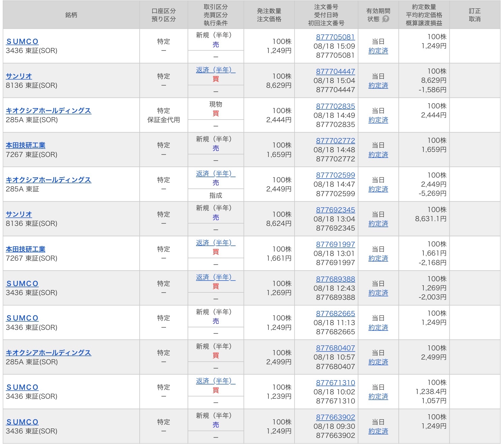Screen dimensions: 504x444
Task: Click 約定済 status for order 877682665
Action: point(378,328)
